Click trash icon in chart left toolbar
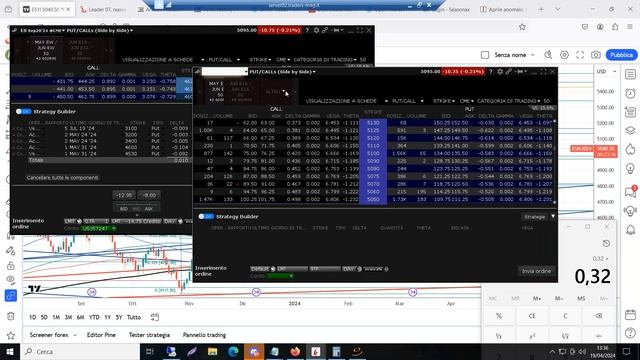This screenshot has width=640, height=360. (x=11, y=316)
